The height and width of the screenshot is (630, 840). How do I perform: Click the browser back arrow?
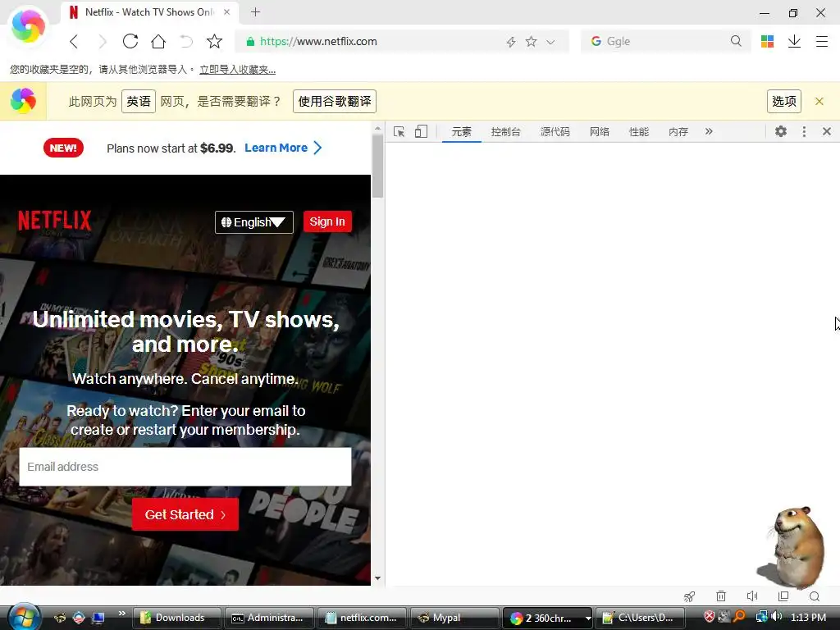pos(74,41)
